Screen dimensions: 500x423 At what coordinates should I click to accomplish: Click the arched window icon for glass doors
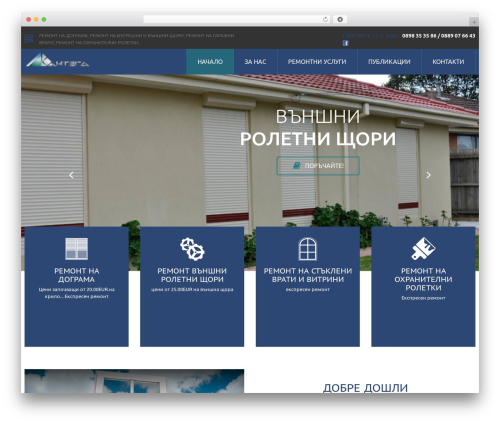tap(307, 249)
